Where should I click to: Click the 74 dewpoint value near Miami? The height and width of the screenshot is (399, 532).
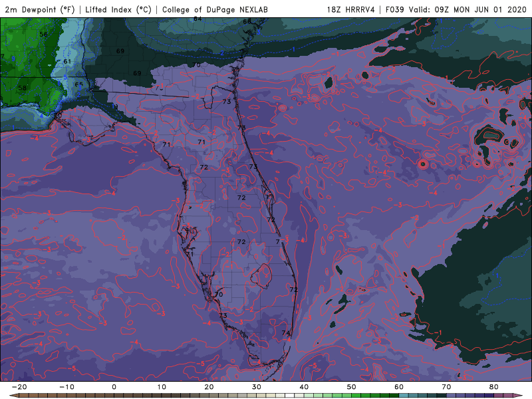click(x=286, y=333)
